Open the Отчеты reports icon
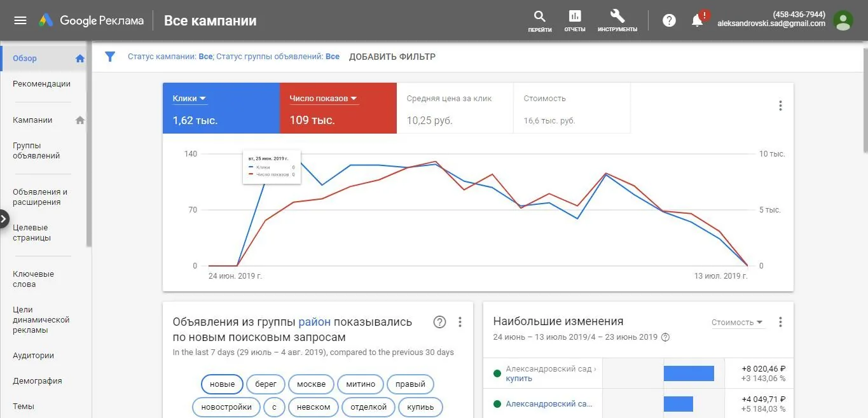The height and width of the screenshot is (418, 868). (575, 20)
